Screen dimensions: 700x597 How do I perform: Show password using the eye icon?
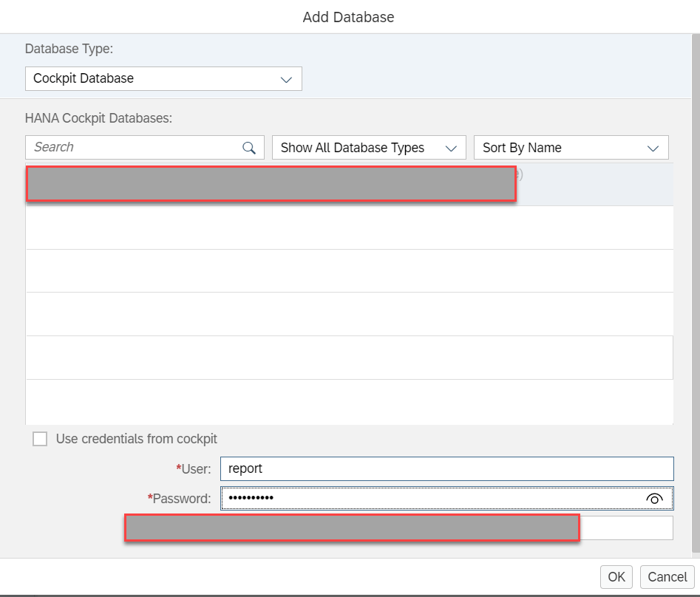(x=653, y=499)
